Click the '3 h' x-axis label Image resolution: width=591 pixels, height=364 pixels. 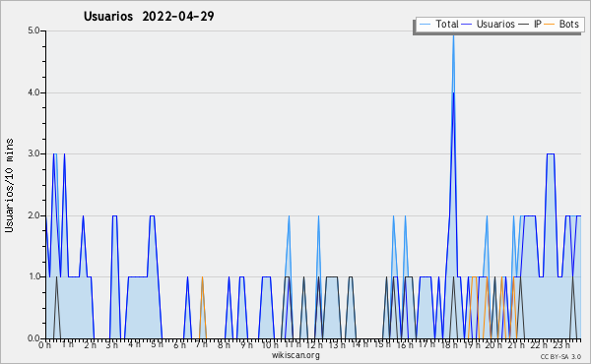[112, 344]
